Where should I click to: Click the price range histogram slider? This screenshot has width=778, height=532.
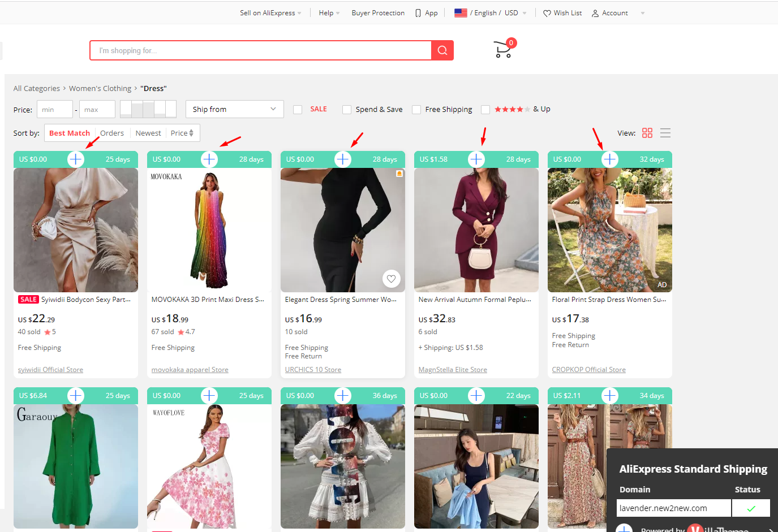pyautogui.click(x=148, y=109)
